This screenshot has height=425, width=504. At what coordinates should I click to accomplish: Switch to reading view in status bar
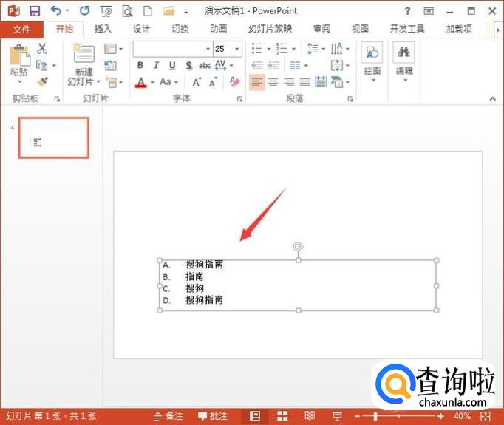[310, 416]
